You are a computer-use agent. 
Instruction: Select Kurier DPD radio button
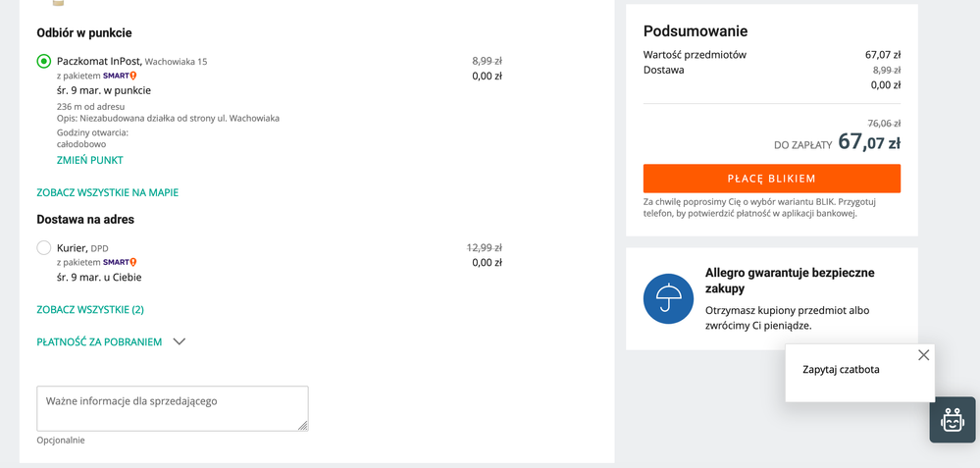pyautogui.click(x=44, y=248)
